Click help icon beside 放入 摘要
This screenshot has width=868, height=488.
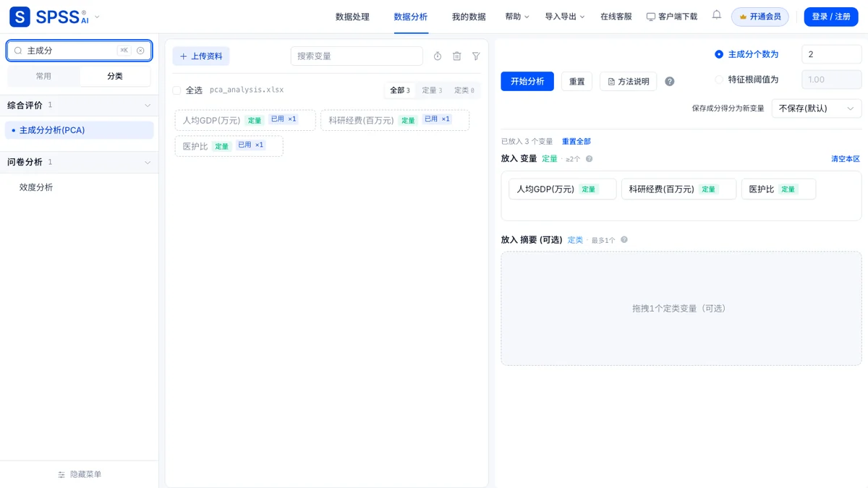point(624,240)
